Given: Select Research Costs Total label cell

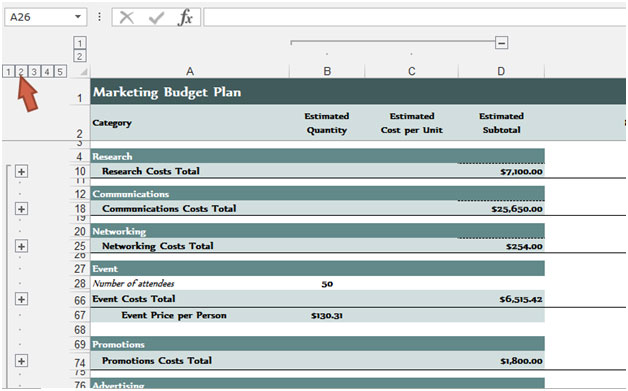Looking at the screenshot, I should pos(190,171).
